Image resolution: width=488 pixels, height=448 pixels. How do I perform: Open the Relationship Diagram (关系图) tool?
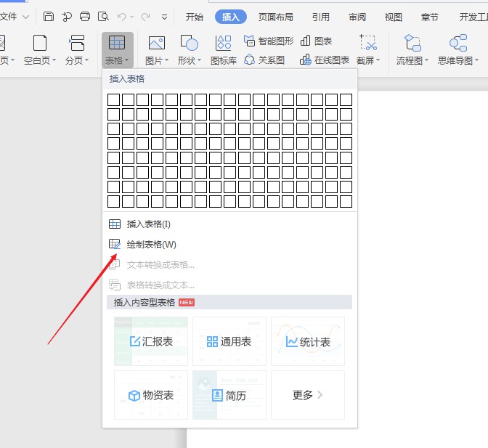pos(266,60)
